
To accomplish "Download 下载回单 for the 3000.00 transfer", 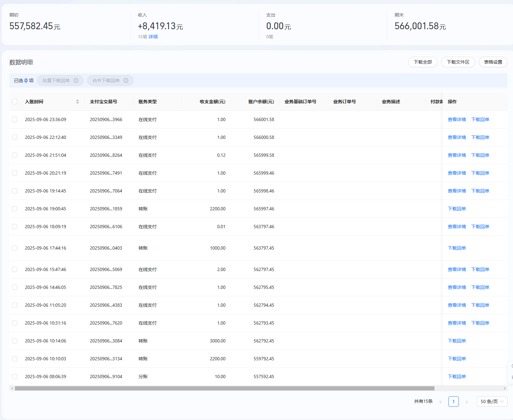I will pos(457,341).
